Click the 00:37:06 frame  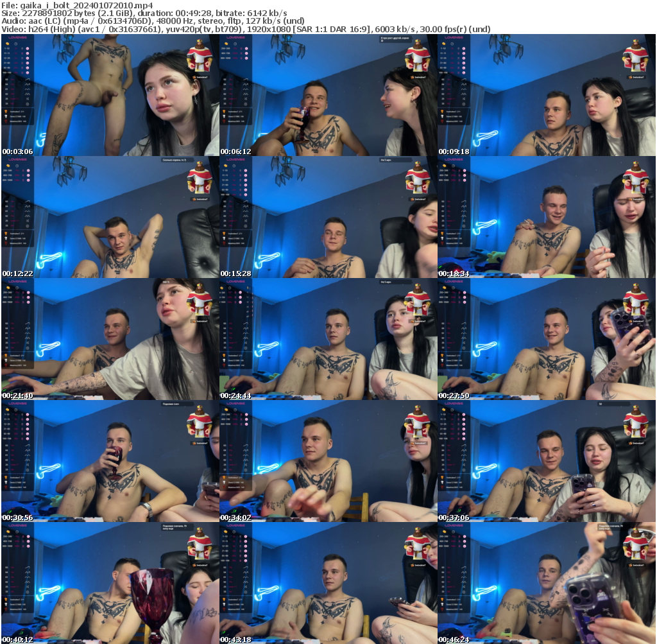coord(546,461)
